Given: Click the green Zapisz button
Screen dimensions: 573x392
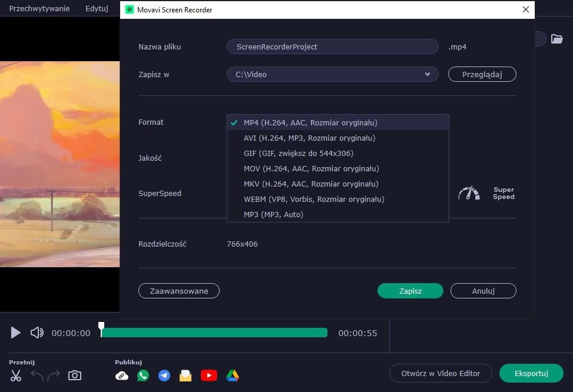Looking at the screenshot, I should coord(410,291).
